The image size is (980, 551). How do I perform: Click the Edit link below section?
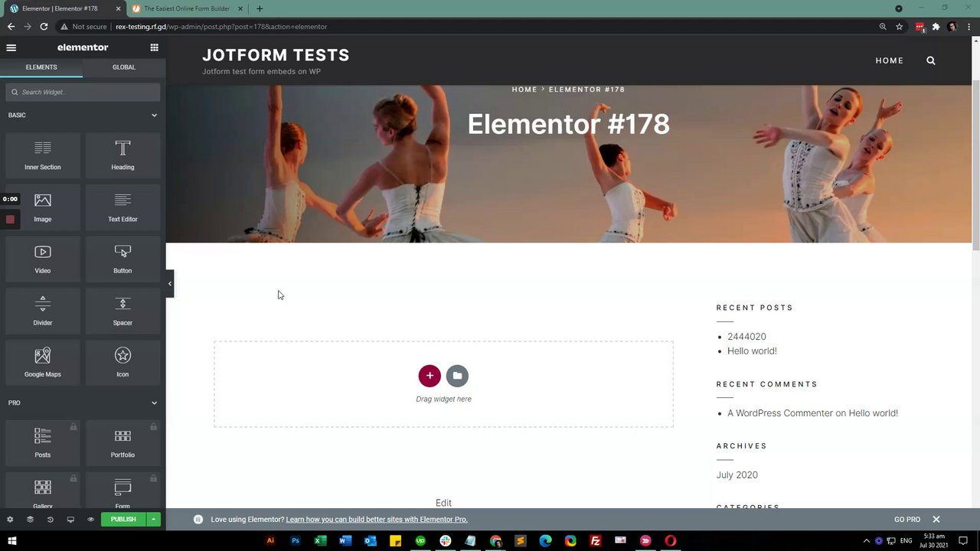[x=443, y=503]
